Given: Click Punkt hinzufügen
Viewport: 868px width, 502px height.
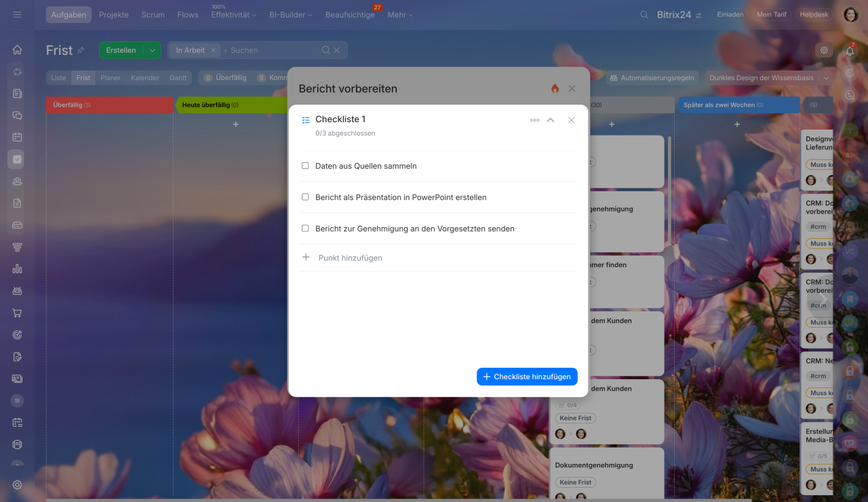Looking at the screenshot, I should coord(350,258).
